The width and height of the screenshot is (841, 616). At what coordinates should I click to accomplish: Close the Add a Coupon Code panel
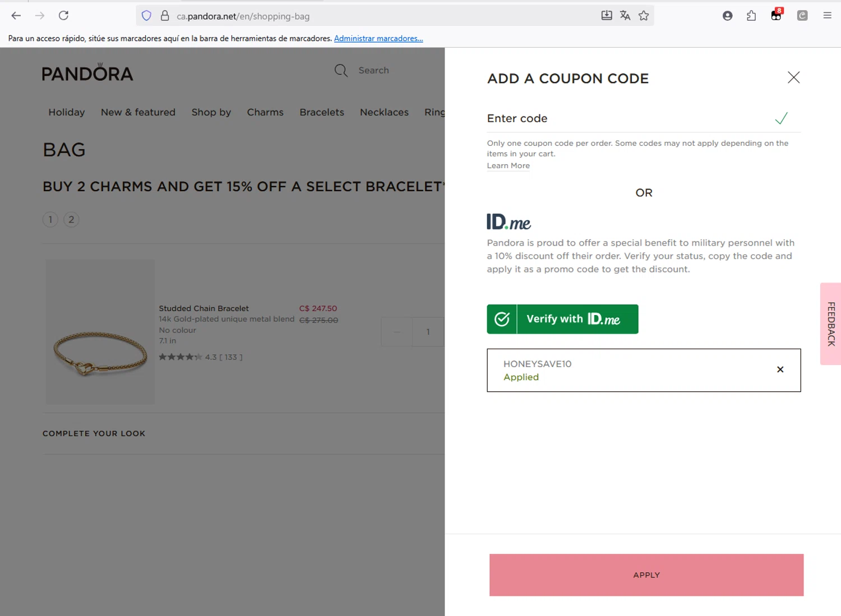793,77
